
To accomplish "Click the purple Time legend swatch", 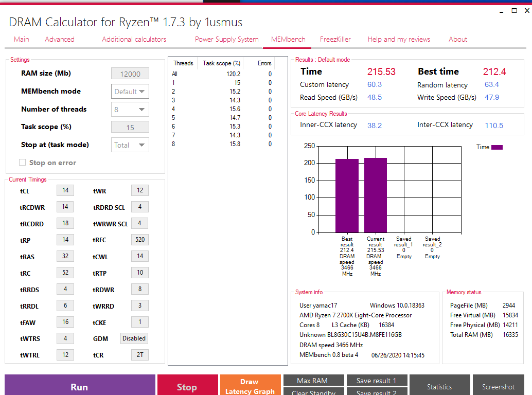I will pos(497,147).
